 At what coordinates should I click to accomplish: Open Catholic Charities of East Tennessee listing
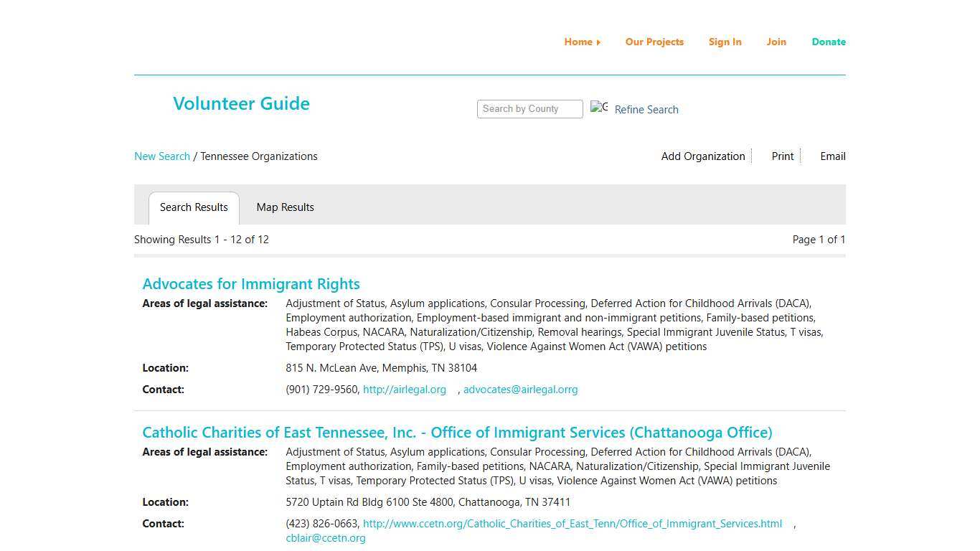click(457, 433)
